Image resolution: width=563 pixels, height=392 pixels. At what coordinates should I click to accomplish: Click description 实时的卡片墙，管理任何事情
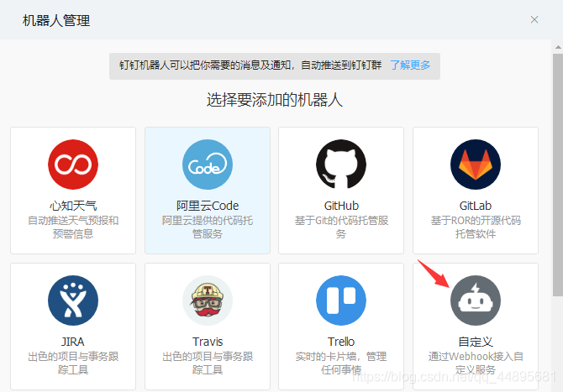coord(341,363)
